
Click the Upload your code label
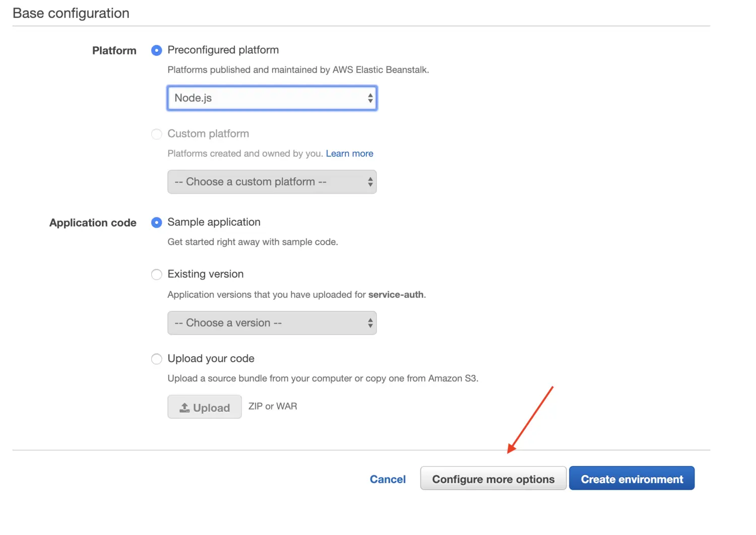coord(211,359)
